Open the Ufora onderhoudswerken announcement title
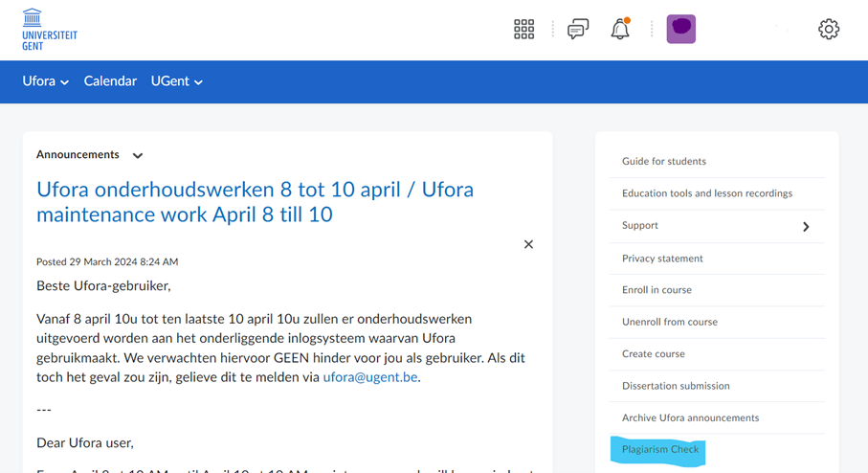 click(x=255, y=202)
